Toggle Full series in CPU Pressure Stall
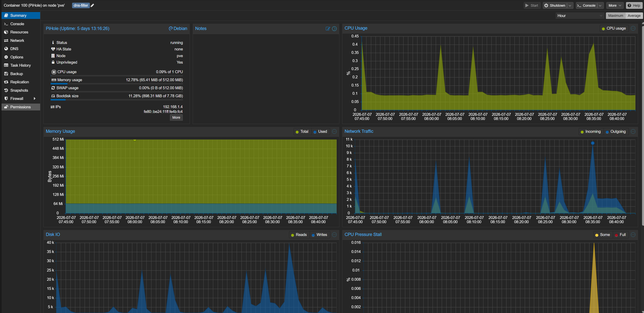 (620, 235)
